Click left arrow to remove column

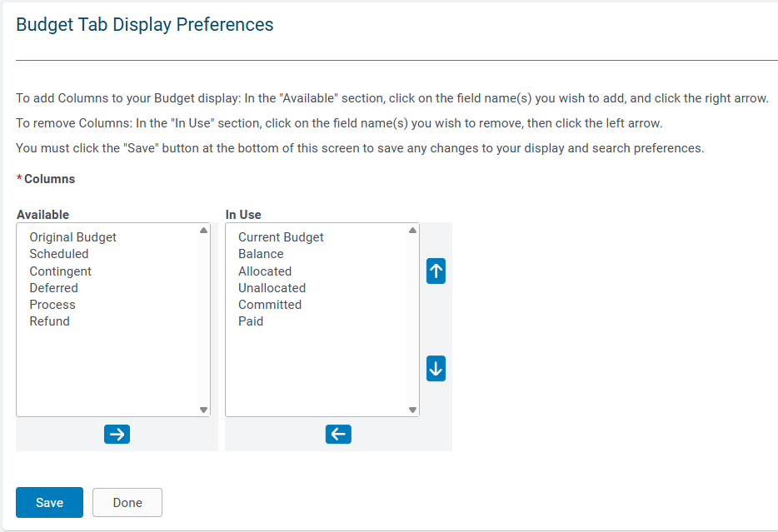tap(338, 435)
